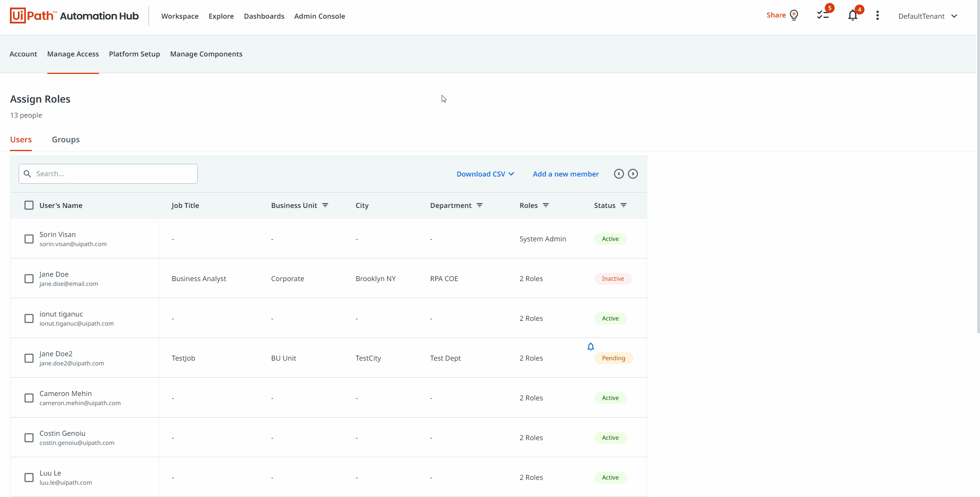Screen dimensions: 980x497
Task: Click 2 Roles for ionut tiganuc
Action: click(x=531, y=318)
